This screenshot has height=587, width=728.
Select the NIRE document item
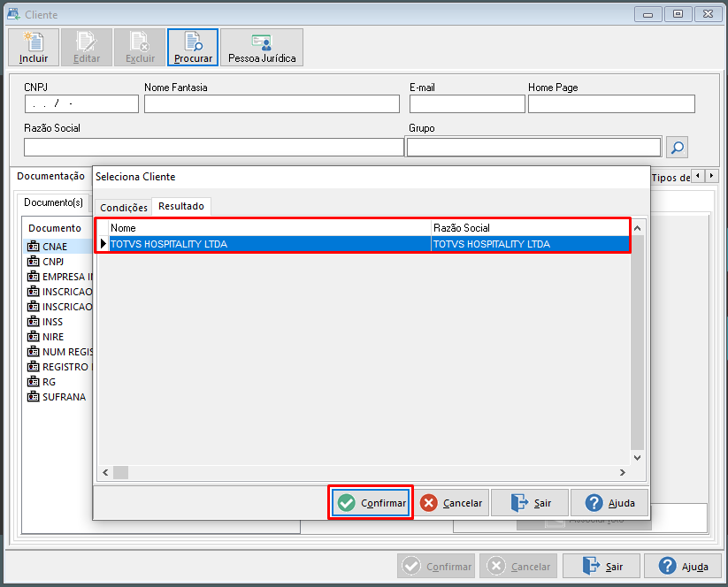tap(45, 337)
